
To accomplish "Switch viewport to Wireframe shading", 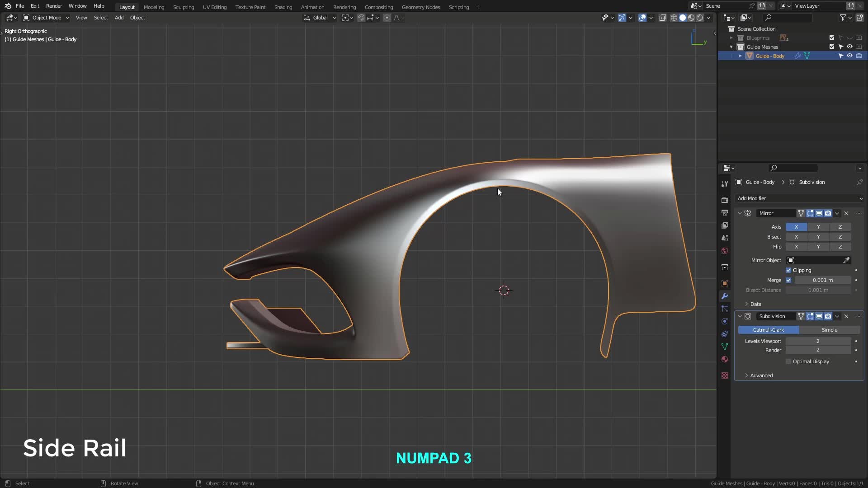I will pyautogui.click(x=674, y=18).
